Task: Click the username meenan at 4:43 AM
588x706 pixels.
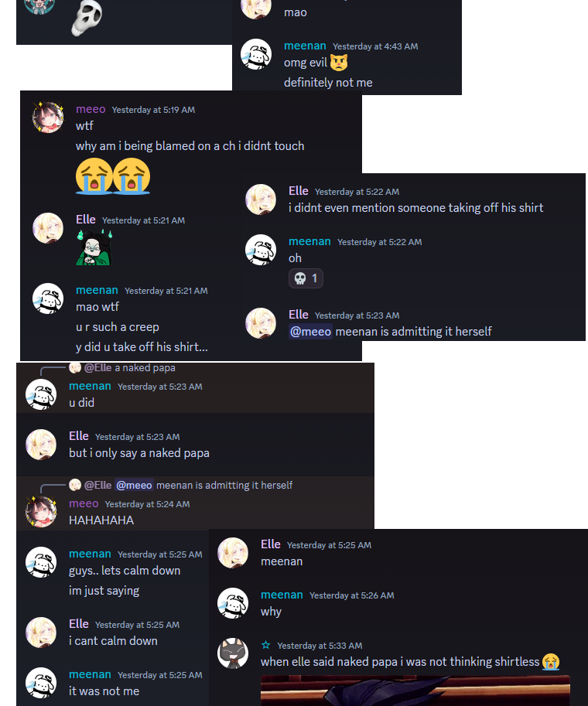Action: 305,46
